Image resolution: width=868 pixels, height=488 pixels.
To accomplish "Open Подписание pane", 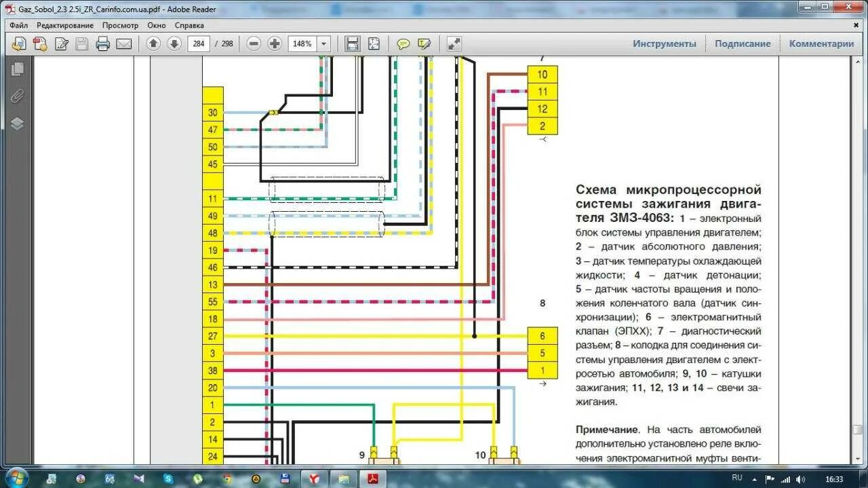I will [x=743, y=43].
